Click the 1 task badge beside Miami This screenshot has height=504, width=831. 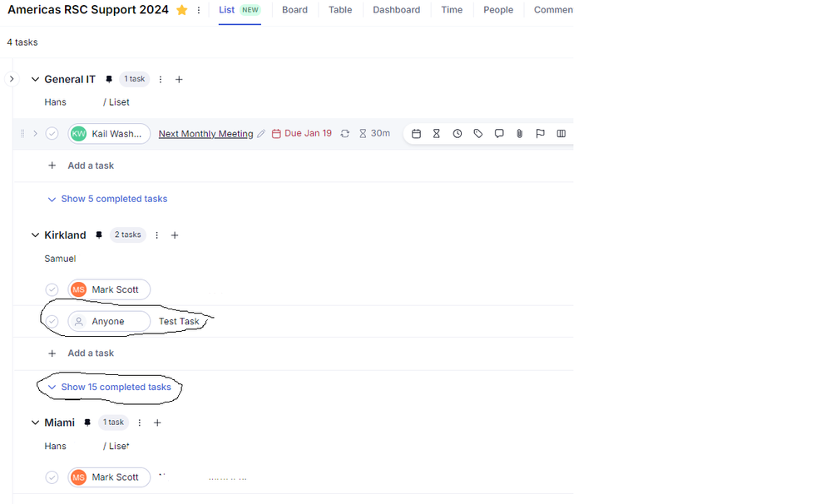[x=113, y=422]
